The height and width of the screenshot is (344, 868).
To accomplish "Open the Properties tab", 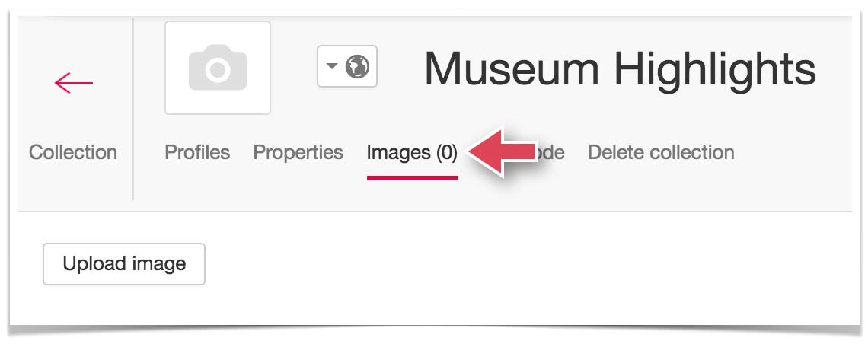I will [298, 152].
